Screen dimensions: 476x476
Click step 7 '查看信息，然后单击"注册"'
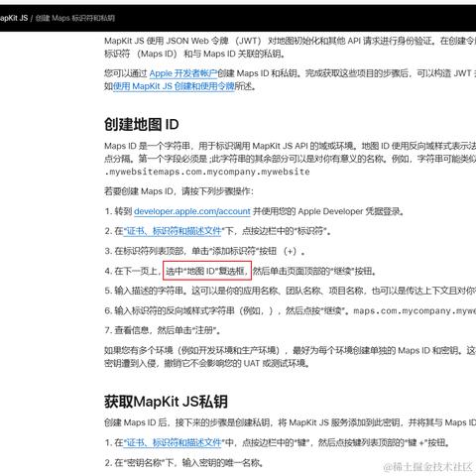click(163, 330)
